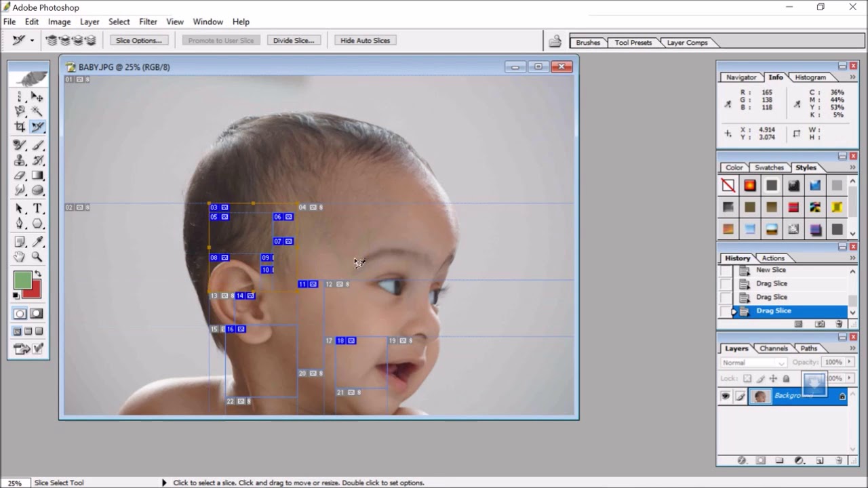Select the Clone Stamp tool
The image size is (868, 488).
coord(20,161)
